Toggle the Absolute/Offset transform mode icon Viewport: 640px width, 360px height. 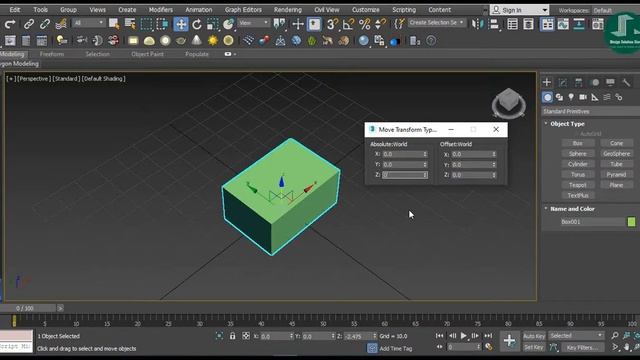coord(246,336)
